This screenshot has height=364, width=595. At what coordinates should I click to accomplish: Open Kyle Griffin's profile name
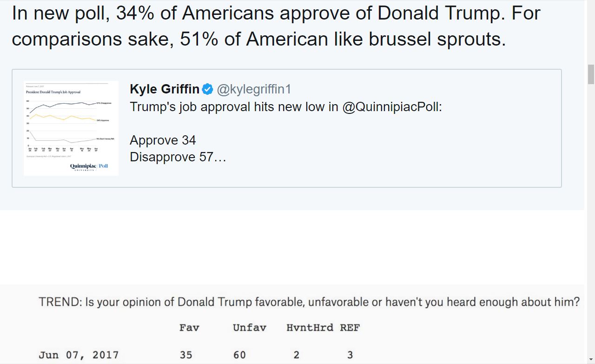click(x=165, y=89)
